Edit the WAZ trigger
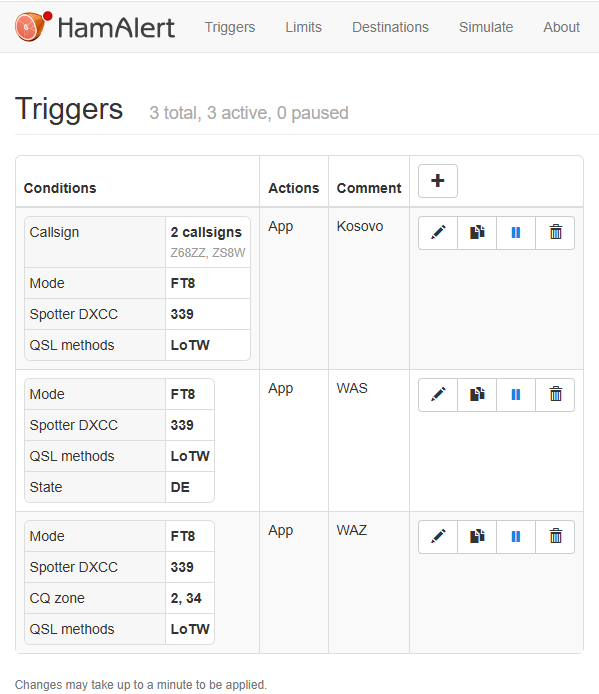This screenshot has width=599, height=694. pos(438,537)
